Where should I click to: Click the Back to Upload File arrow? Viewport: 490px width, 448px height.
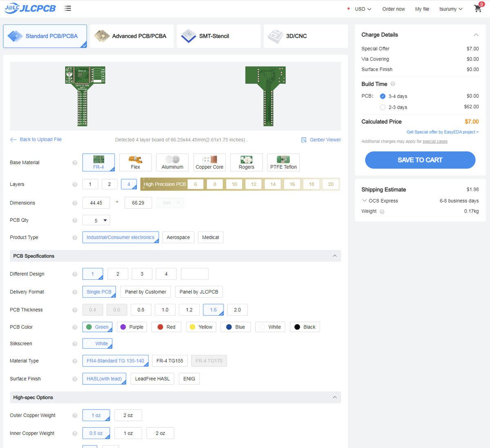[x=13, y=139]
